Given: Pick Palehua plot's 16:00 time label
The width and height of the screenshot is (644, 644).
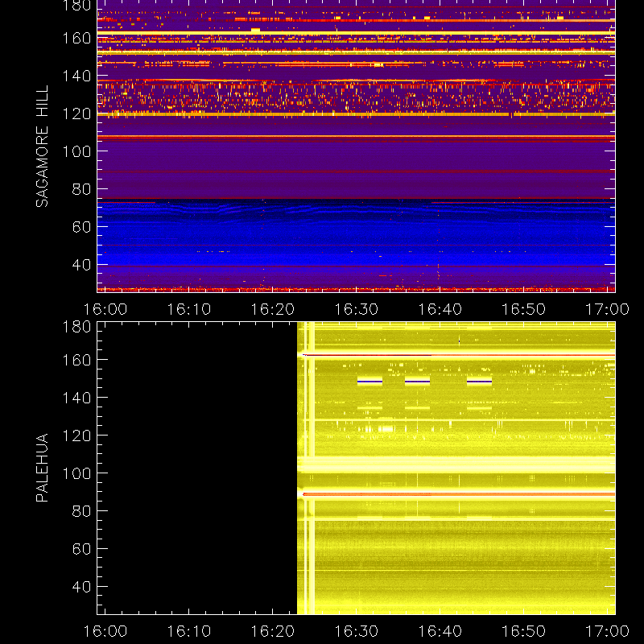Looking at the screenshot, I should click(105, 631).
